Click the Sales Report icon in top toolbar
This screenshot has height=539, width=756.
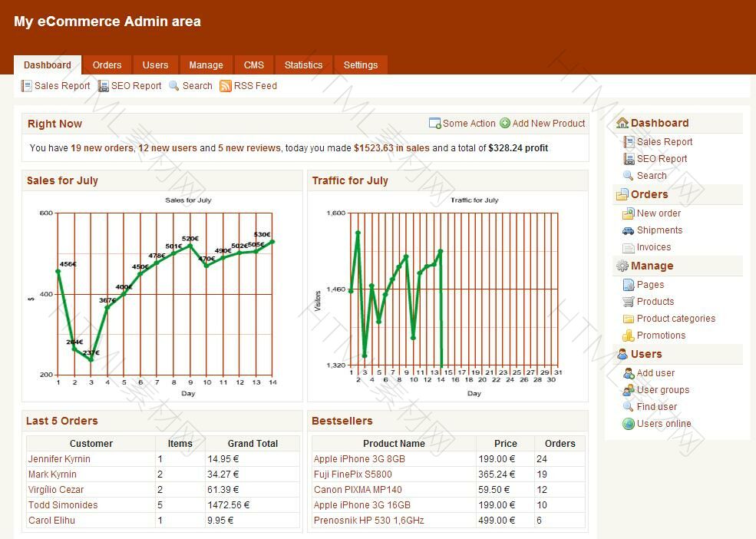(26, 86)
